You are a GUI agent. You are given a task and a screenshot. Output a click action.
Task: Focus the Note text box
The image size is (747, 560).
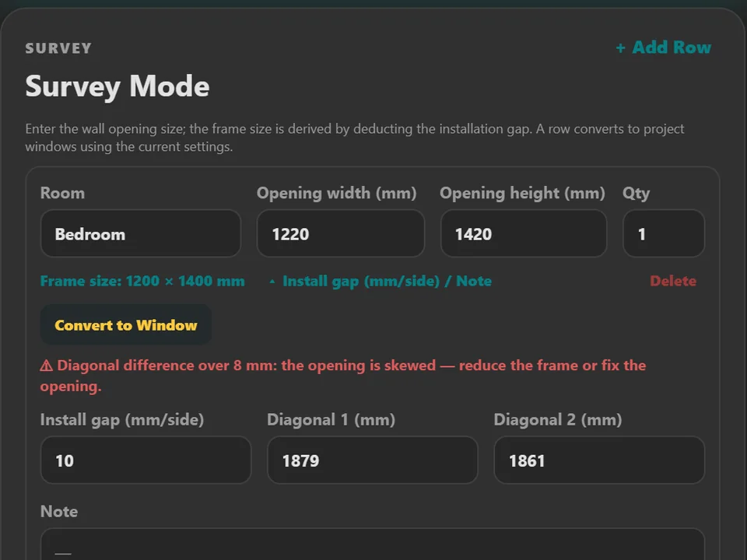pos(373,544)
